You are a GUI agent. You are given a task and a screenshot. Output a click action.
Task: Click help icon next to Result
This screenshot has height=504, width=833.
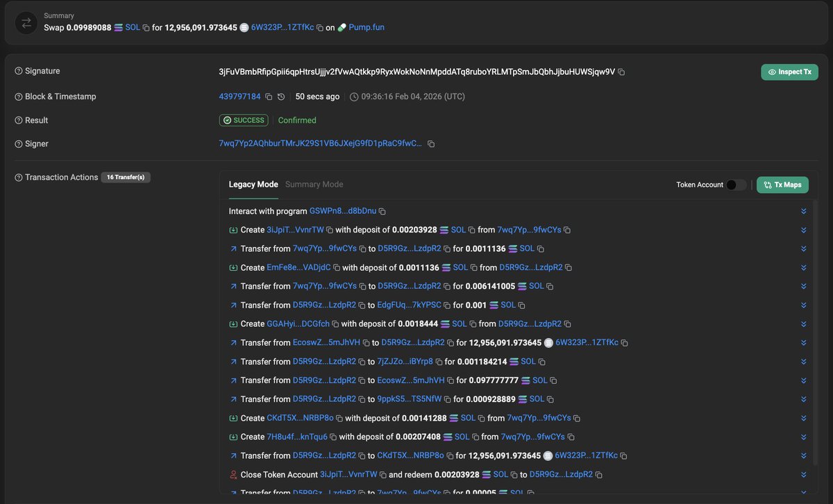[19, 120]
